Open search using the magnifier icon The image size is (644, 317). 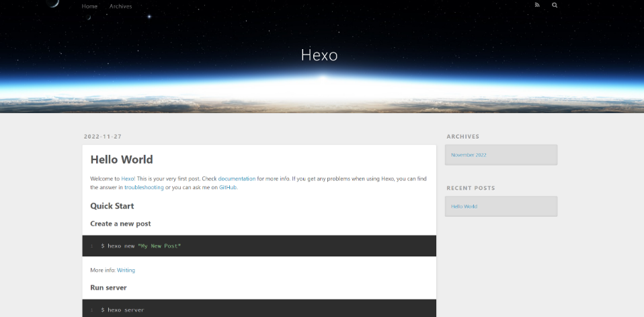coord(555,5)
